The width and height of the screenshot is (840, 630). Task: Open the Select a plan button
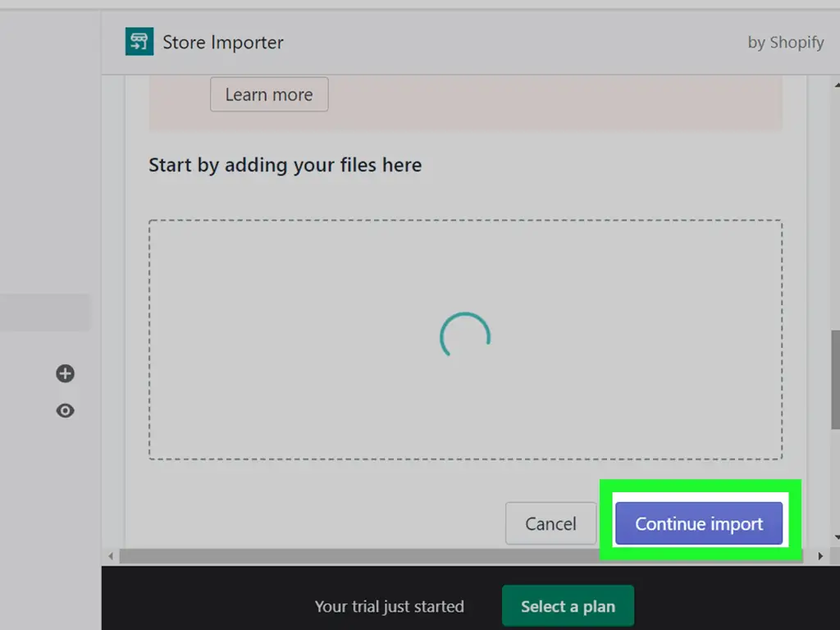point(568,606)
